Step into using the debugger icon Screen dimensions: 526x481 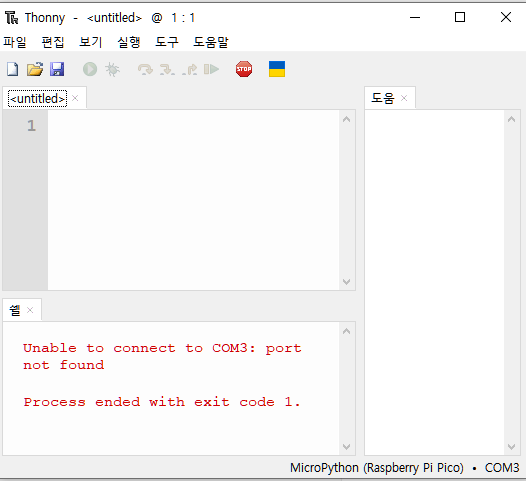click(x=167, y=69)
